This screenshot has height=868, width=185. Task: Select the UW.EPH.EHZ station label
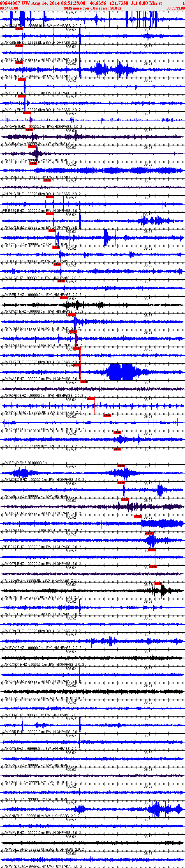click(x=13, y=93)
